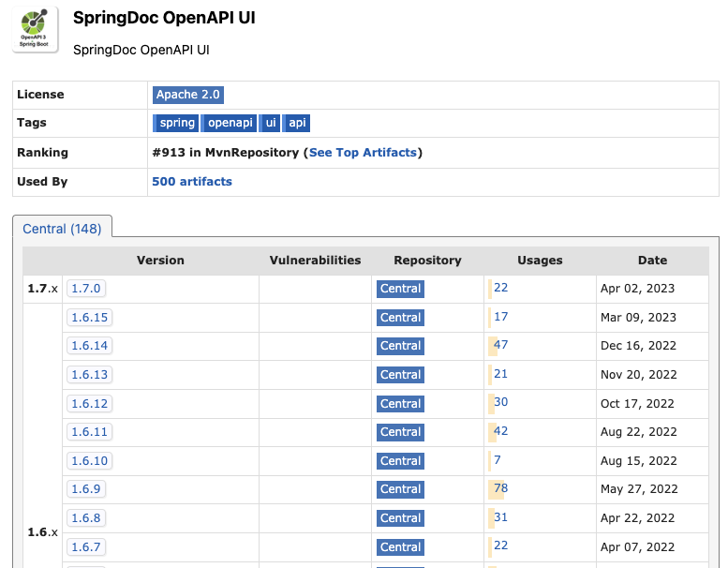
Task: Select the date Dec 16, 2022
Action: pos(638,346)
